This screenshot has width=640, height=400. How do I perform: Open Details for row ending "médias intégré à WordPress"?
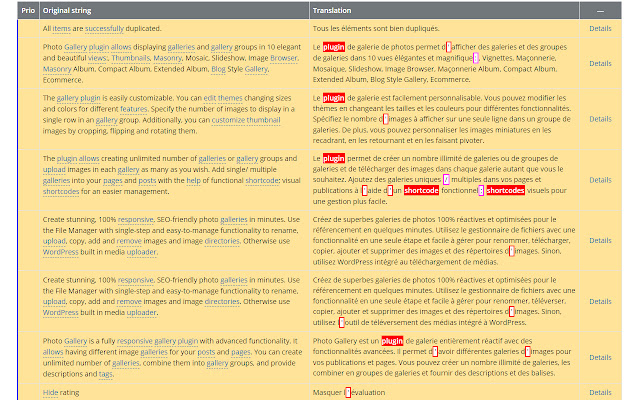(600, 302)
